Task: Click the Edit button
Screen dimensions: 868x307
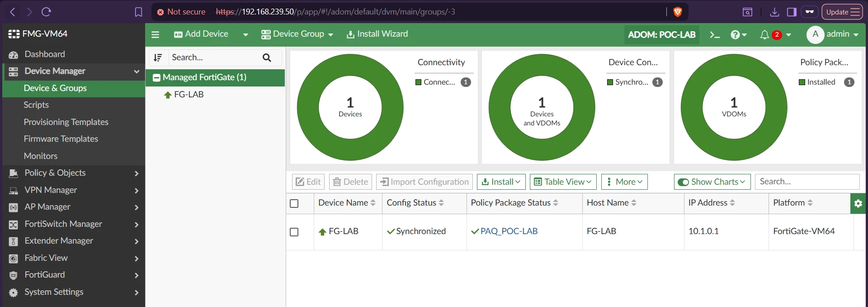Action: 308,182
